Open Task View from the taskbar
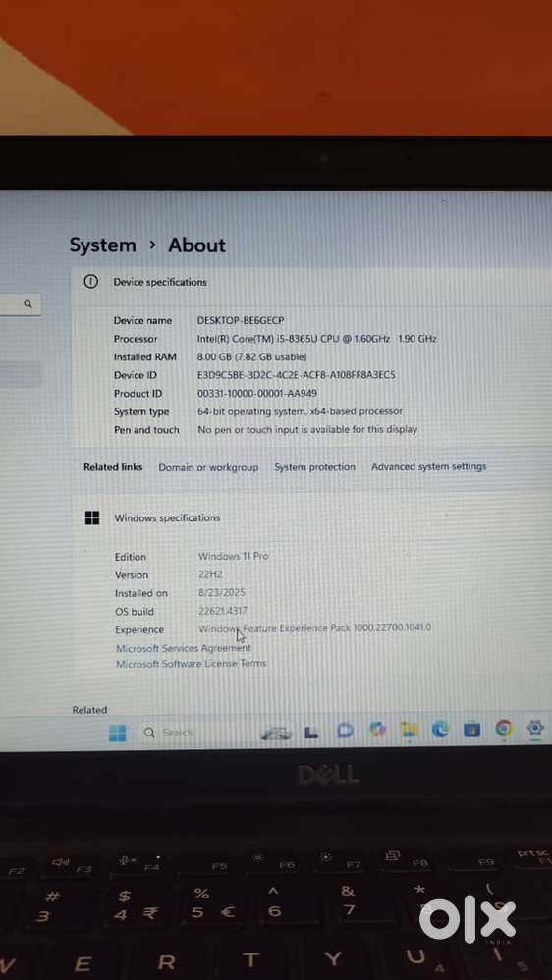552x980 pixels. [311, 732]
